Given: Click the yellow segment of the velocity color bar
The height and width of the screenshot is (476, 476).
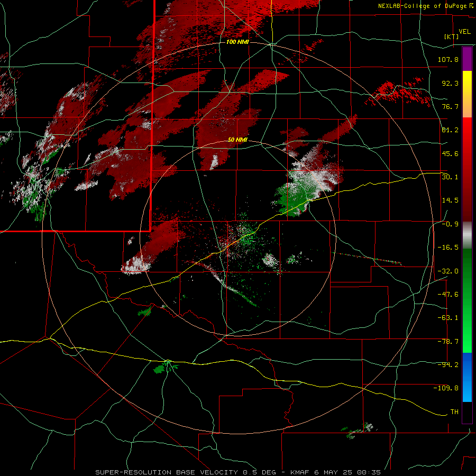Looking at the screenshot, I should 467,94.
